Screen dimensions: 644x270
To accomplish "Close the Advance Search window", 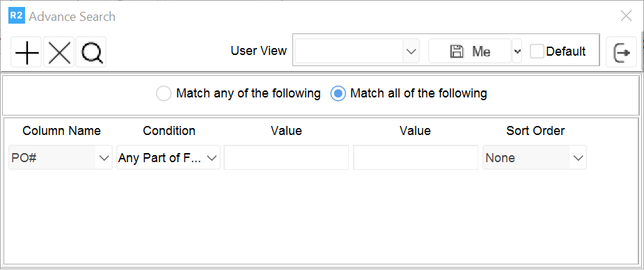I will pos(626,16).
